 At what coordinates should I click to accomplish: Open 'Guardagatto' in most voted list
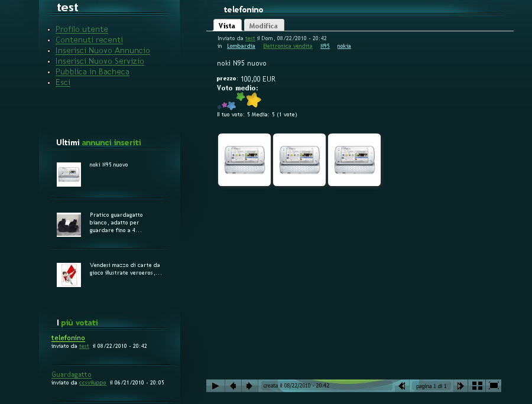(x=72, y=374)
